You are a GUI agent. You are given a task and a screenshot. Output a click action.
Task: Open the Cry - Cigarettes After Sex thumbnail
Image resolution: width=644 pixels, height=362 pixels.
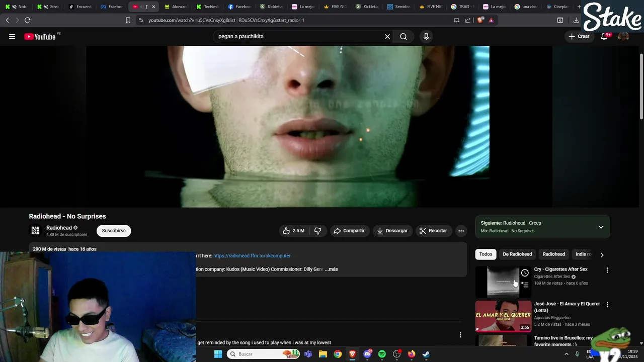point(503,282)
